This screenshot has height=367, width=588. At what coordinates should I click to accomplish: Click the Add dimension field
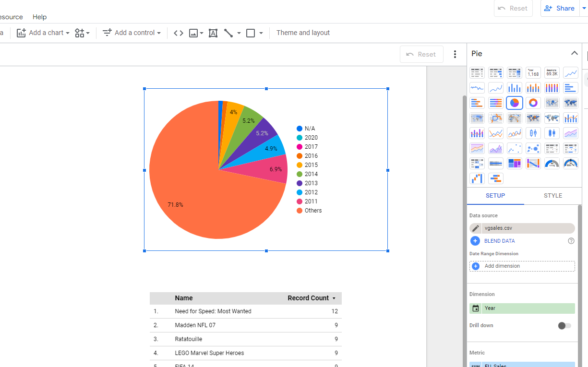[522, 266]
